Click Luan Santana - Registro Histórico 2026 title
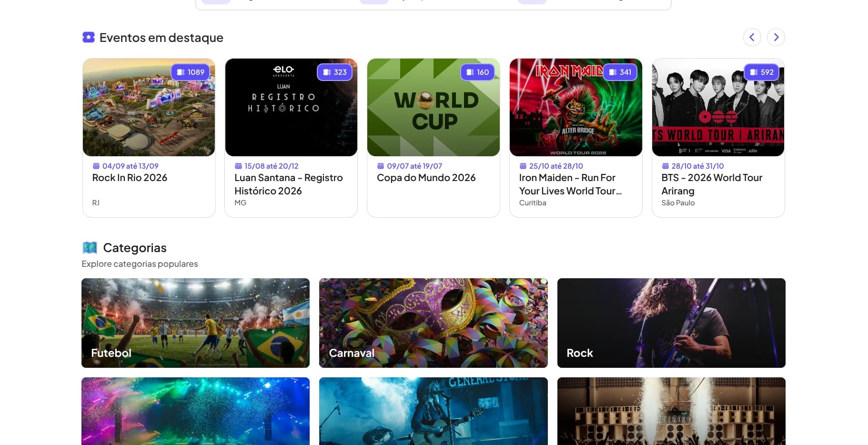Screen dimensions: 868x445 point(289,184)
